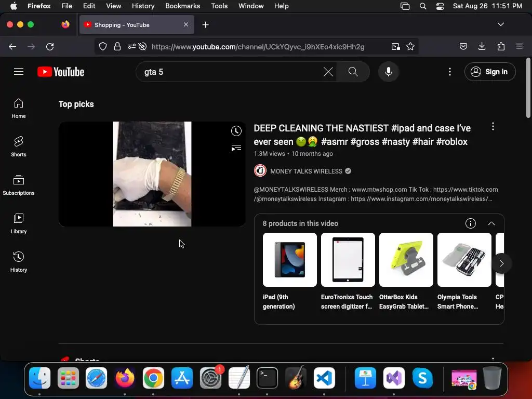Open Terminal from the Dock
The height and width of the screenshot is (399, 532).
coord(267,378)
